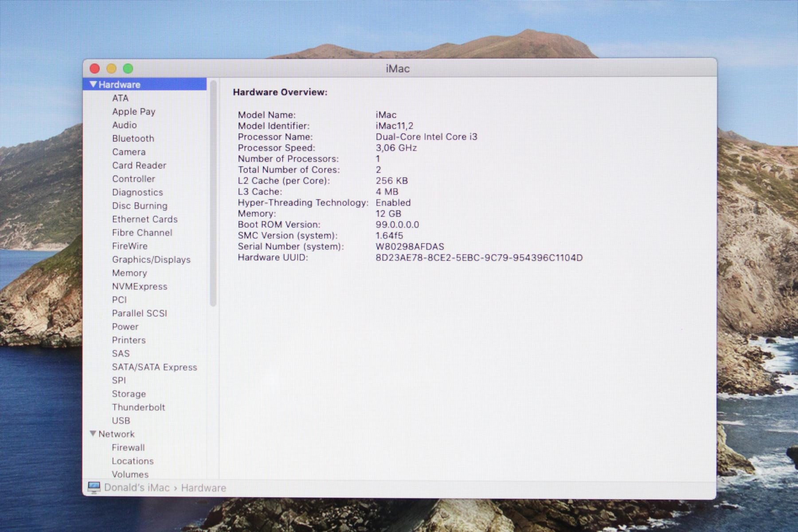Click the serial number W80298AFDAS

click(410, 246)
